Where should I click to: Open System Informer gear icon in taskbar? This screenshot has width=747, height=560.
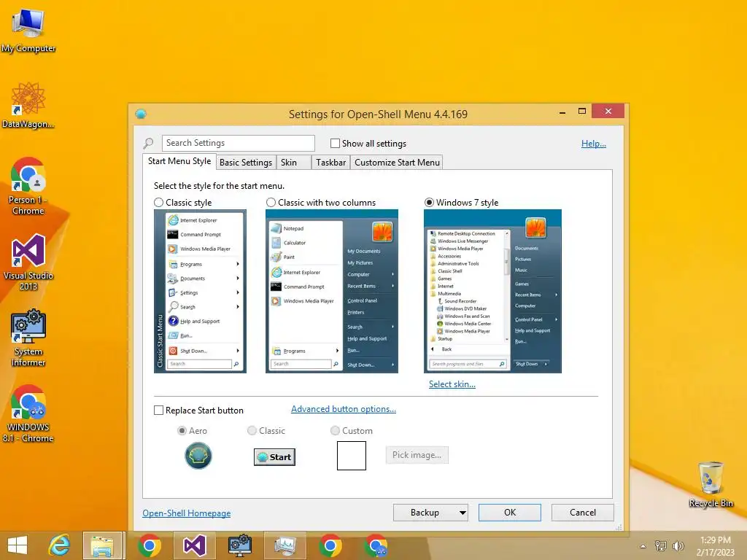(239, 545)
